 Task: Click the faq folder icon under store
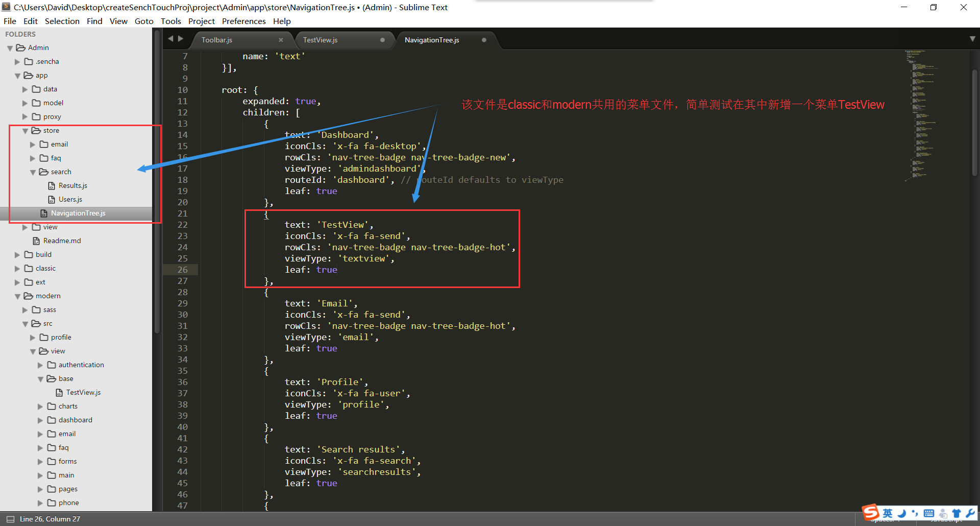click(44, 158)
